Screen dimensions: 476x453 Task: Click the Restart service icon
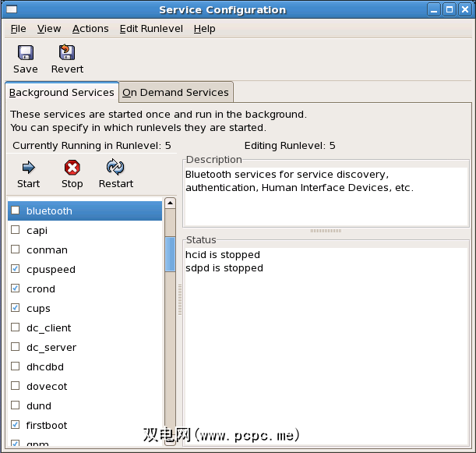coord(115,167)
